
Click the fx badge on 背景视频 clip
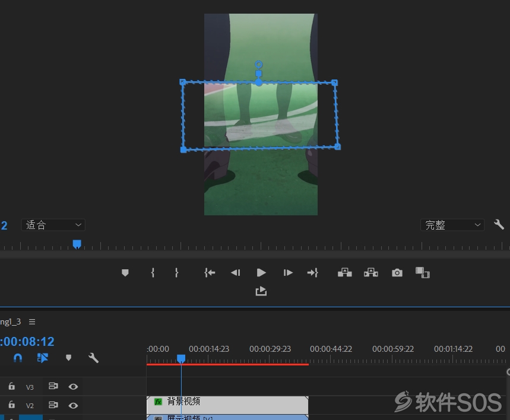(x=158, y=402)
